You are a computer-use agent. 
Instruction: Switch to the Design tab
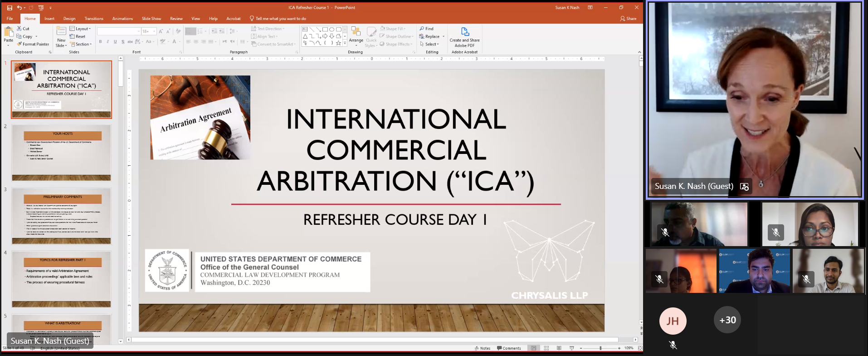(69, 19)
